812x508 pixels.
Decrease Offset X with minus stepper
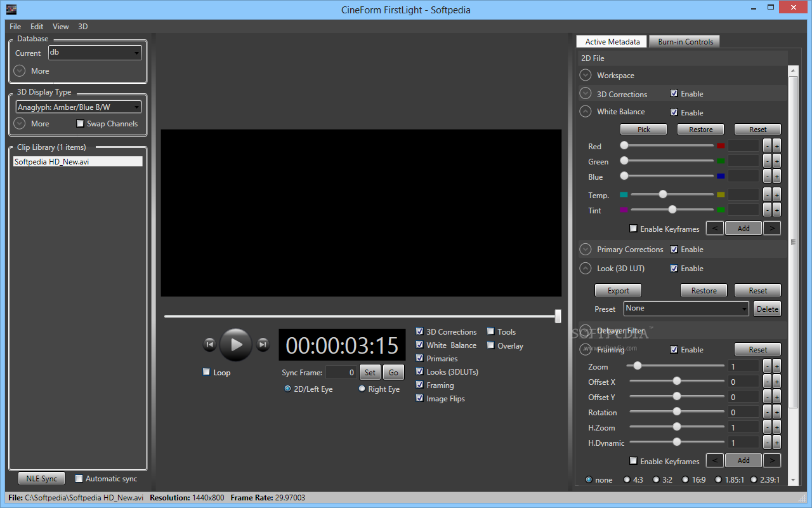pos(767,382)
